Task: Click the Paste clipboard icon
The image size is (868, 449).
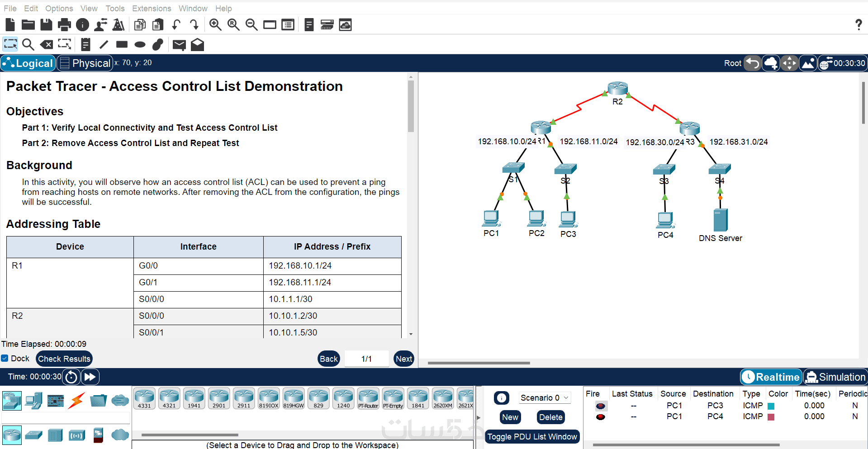Action: tap(158, 25)
